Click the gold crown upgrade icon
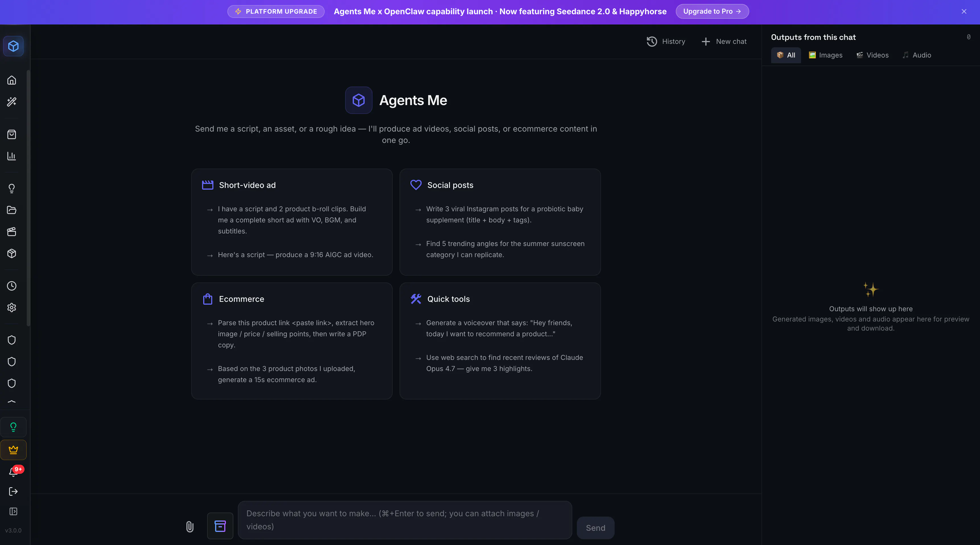Viewport: 980px width, 545px height. [13, 450]
